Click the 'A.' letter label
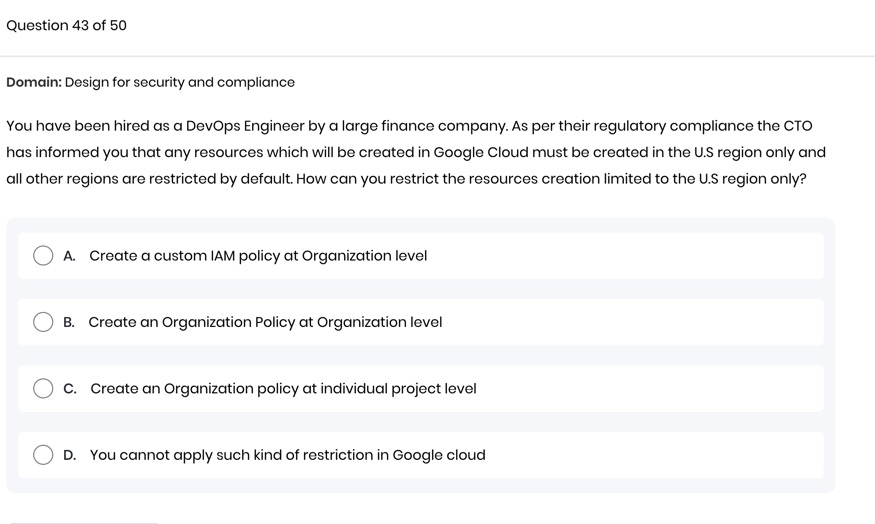This screenshot has width=875, height=524. [69, 256]
